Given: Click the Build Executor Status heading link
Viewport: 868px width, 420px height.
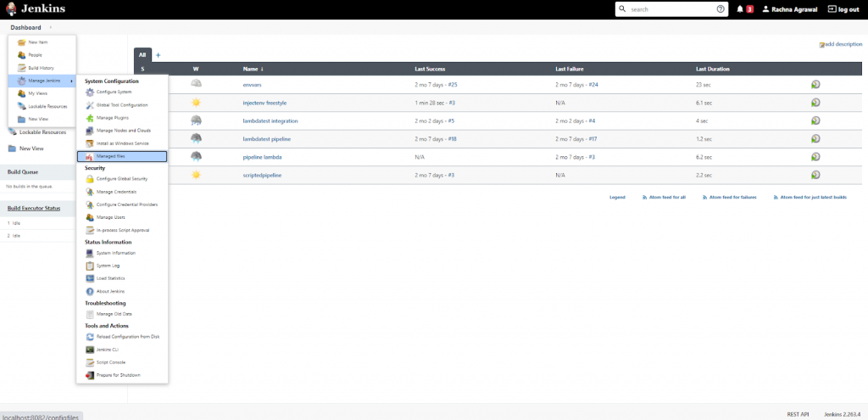Looking at the screenshot, I should tap(34, 209).
